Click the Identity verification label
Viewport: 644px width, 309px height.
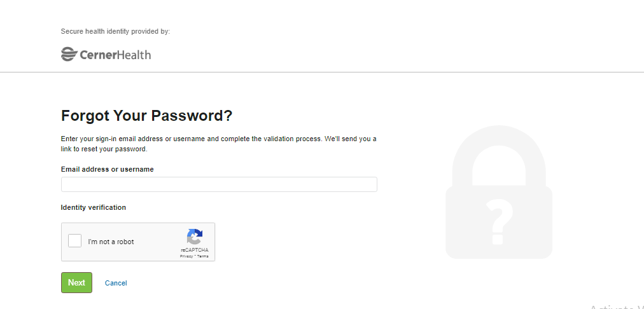tap(94, 207)
